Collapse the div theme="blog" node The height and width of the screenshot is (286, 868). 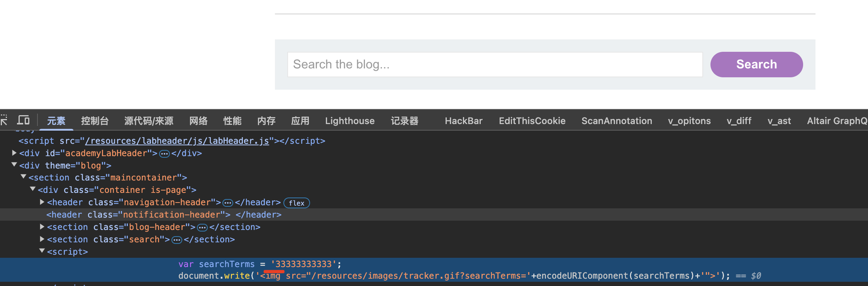point(14,165)
